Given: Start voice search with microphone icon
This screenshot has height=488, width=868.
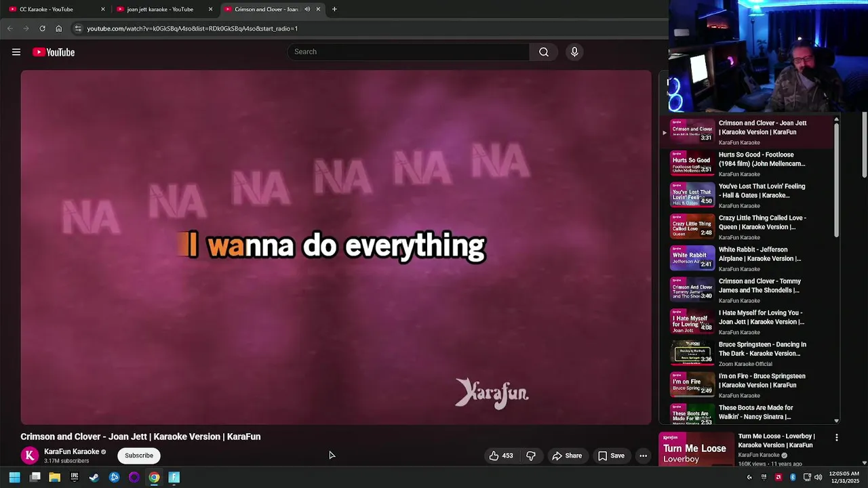Looking at the screenshot, I should (x=574, y=52).
